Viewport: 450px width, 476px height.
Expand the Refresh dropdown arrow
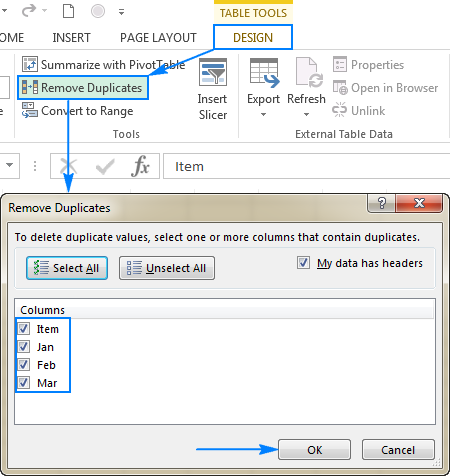click(x=306, y=114)
